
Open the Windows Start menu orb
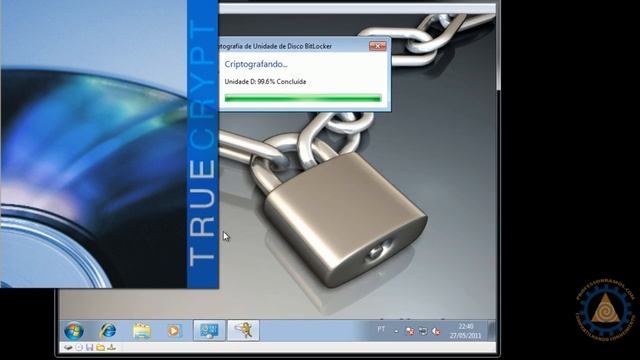[x=74, y=330]
